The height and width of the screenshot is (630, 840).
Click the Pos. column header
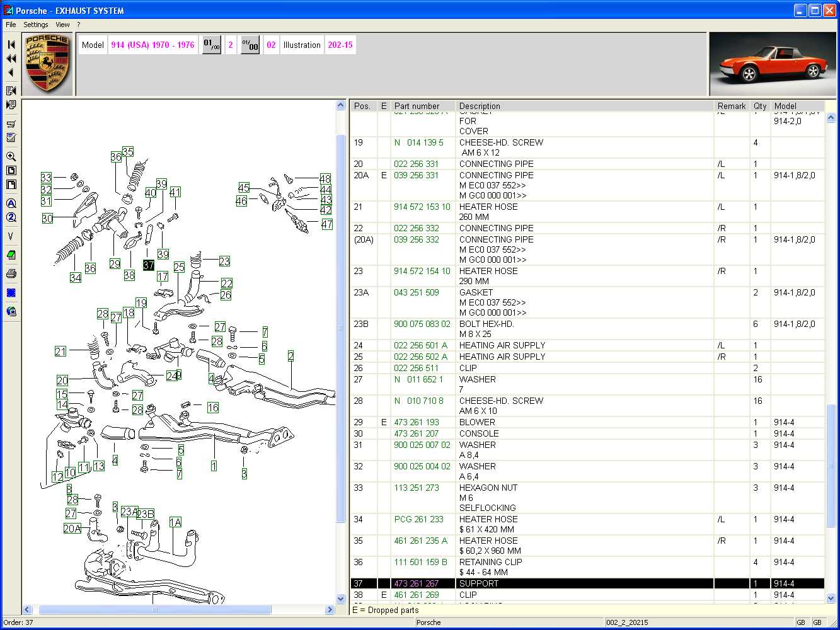(x=363, y=106)
